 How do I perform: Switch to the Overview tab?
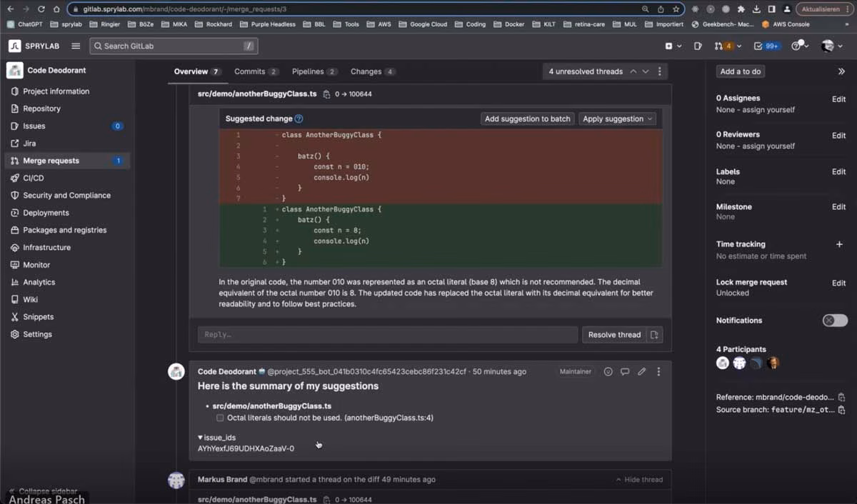197,71
